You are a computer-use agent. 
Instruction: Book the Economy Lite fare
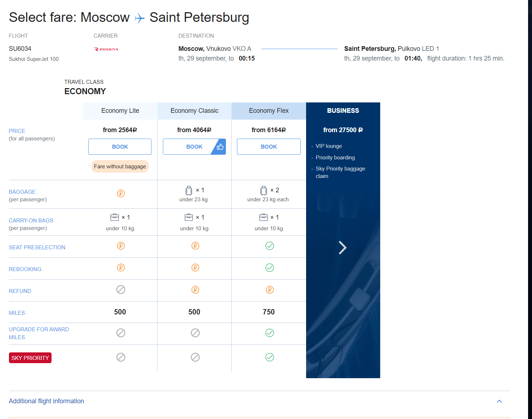point(120,147)
